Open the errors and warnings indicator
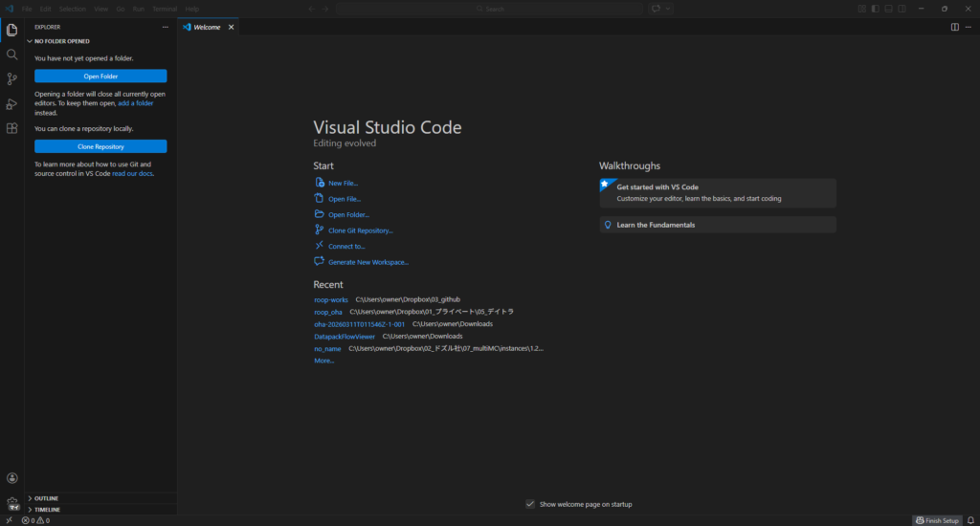Image resolution: width=980 pixels, height=526 pixels. 35,520
